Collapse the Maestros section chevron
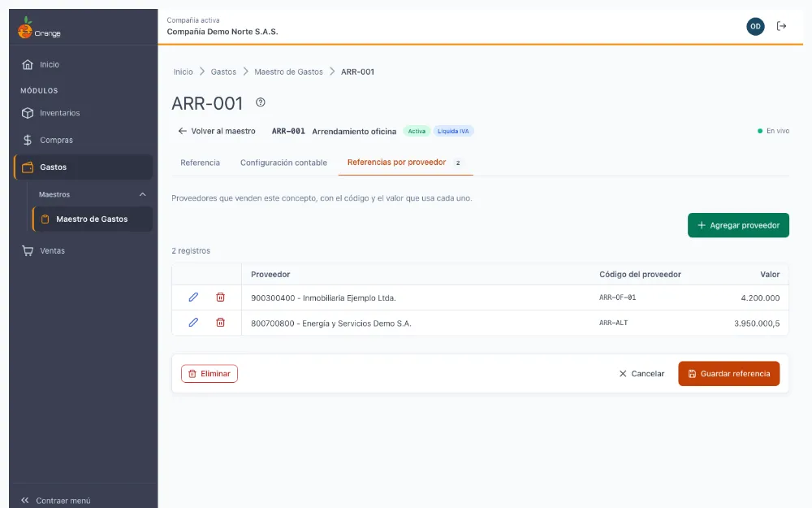 point(142,194)
